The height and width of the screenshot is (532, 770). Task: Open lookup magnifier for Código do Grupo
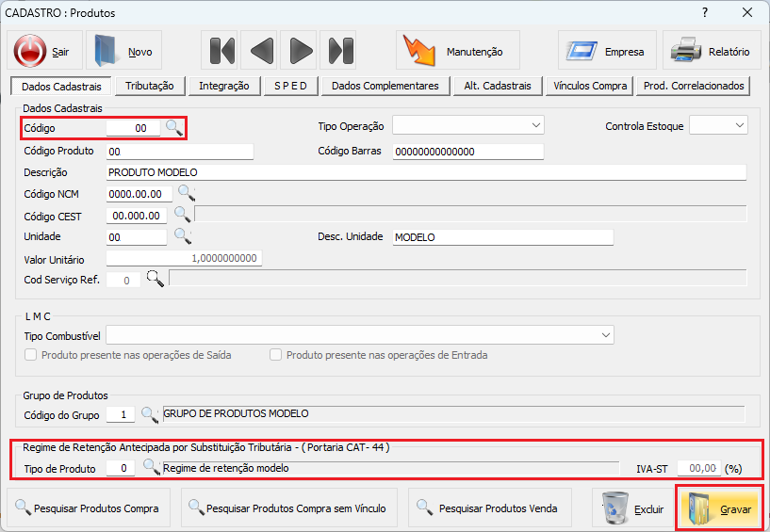(149, 414)
